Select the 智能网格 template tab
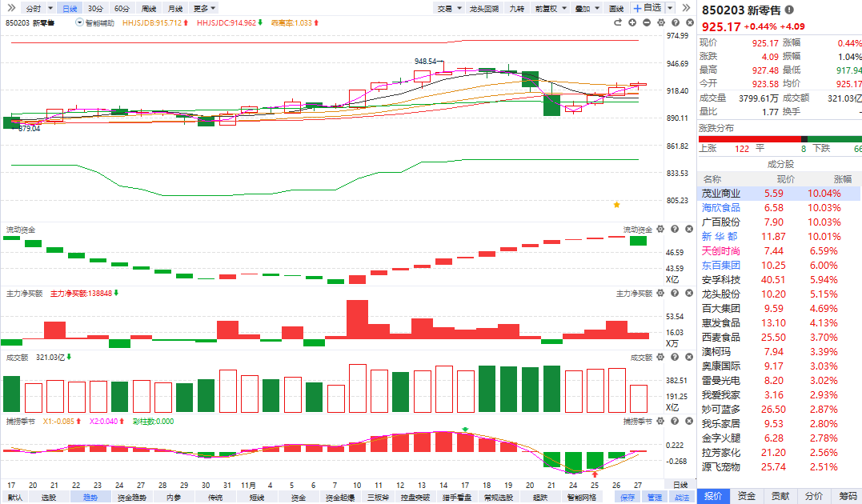This screenshot has width=862, height=504. coord(582,498)
